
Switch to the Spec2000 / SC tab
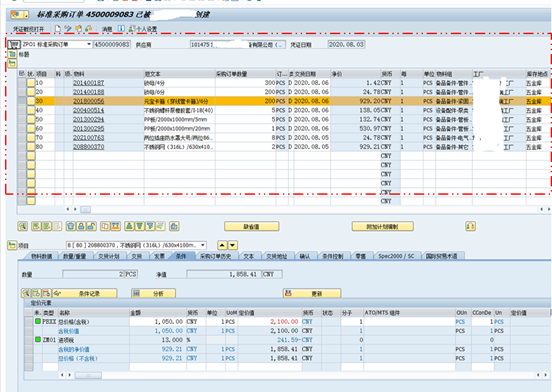click(x=396, y=256)
